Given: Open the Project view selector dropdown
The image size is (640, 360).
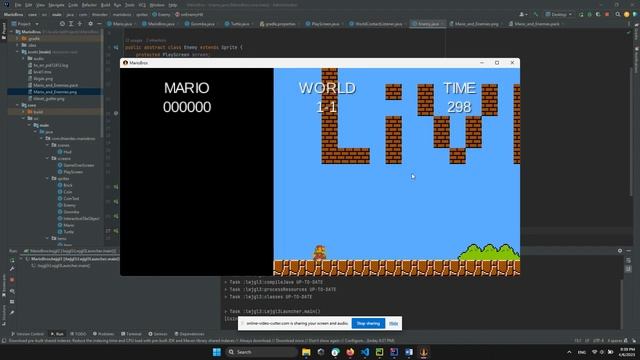Looking at the screenshot, I should [x=25, y=24].
